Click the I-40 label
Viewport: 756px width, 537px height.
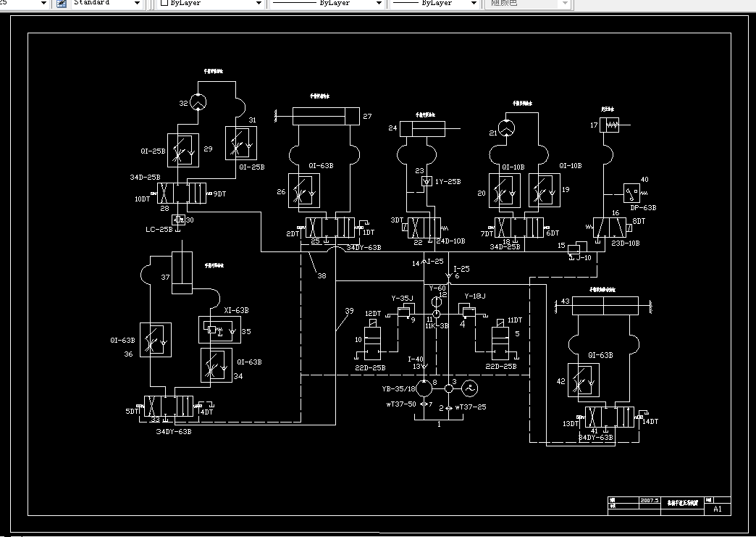point(416,359)
